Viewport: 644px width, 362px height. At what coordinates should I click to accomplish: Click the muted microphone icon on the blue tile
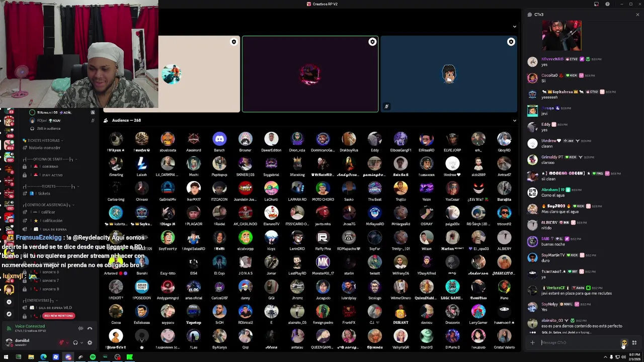click(386, 106)
